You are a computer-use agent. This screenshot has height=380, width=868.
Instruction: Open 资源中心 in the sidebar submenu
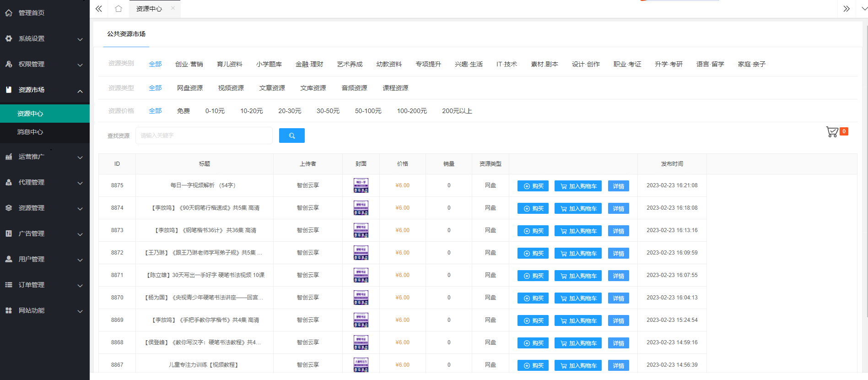(x=45, y=114)
